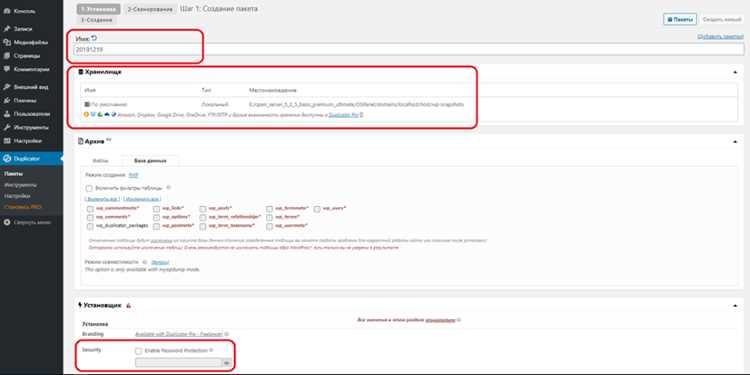This screenshot has height=375, width=750.
Task: Open Записи in the sidebar
Action: (23, 29)
